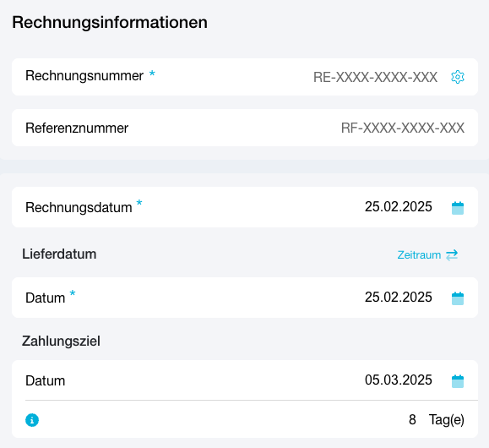This screenshot has width=489, height=448.
Task: Click the Rechnungsinformationen heading
Action: click(110, 23)
